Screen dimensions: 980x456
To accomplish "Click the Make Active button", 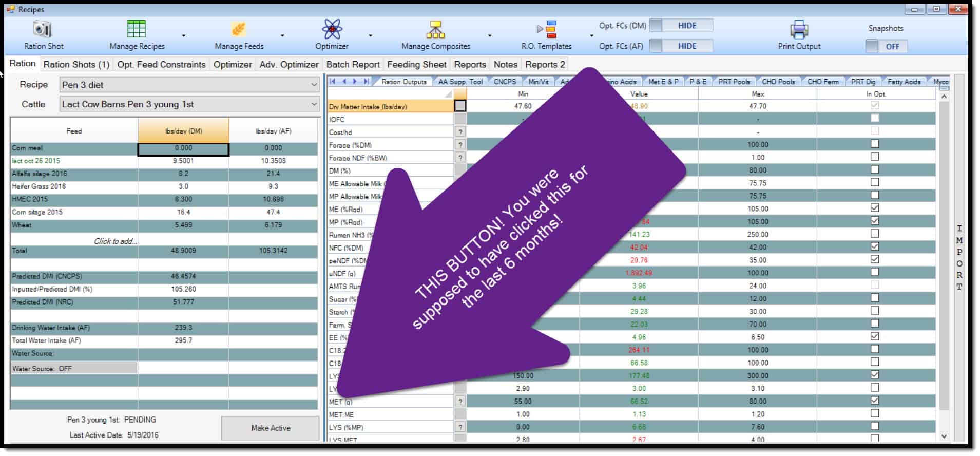I will [x=271, y=428].
